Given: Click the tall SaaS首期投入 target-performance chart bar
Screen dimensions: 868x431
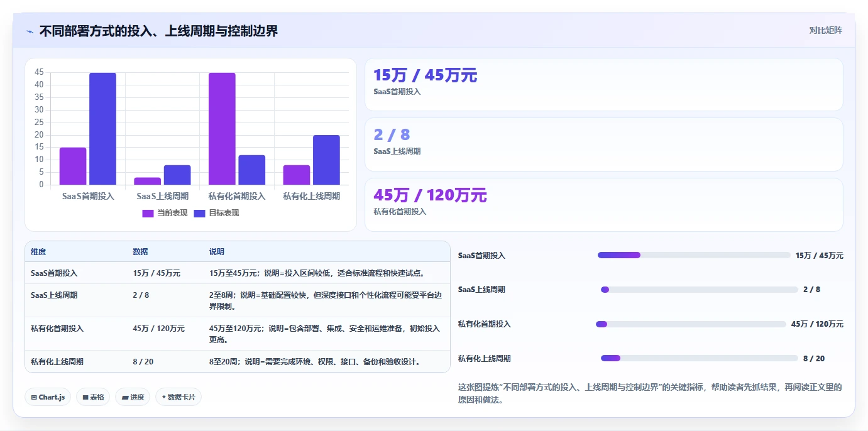Looking at the screenshot, I should tap(102, 129).
